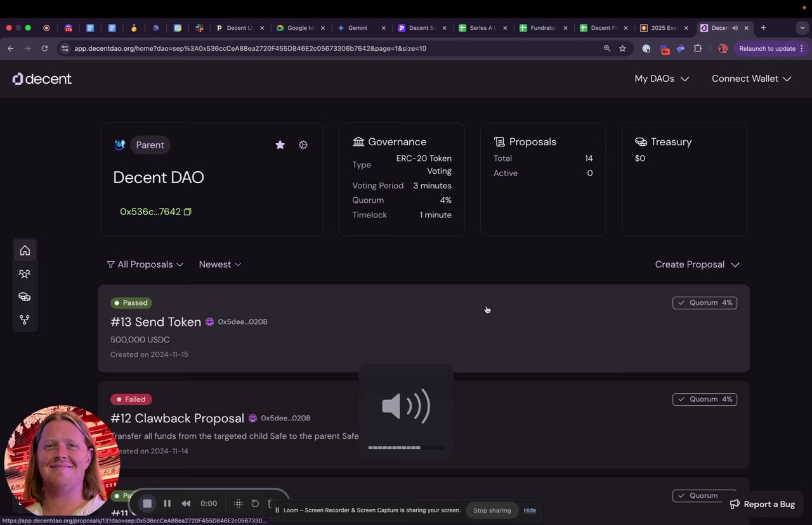Screen dimensions: 812x525
Task: Click the Treasury $0 value
Action: [640, 158]
